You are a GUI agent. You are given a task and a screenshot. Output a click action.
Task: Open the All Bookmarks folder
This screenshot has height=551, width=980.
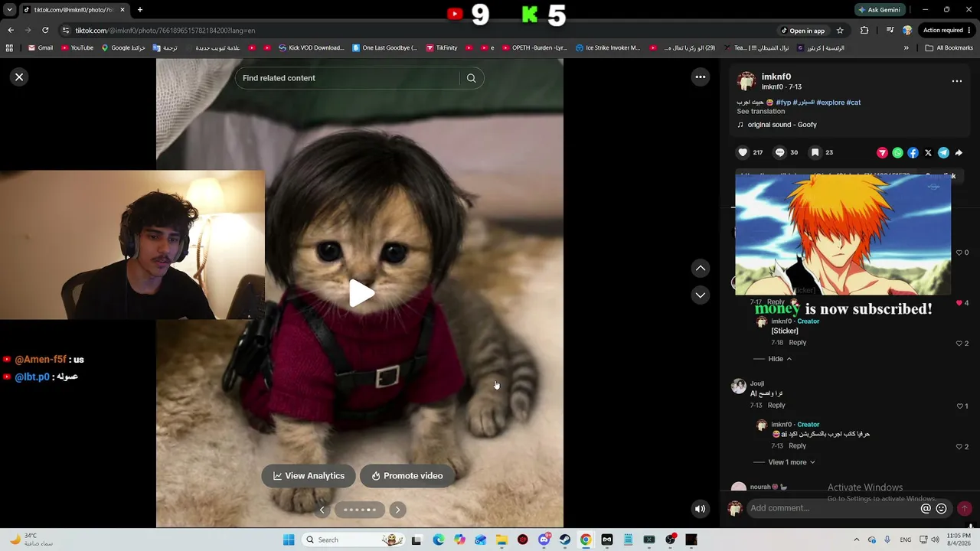[949, 47]
